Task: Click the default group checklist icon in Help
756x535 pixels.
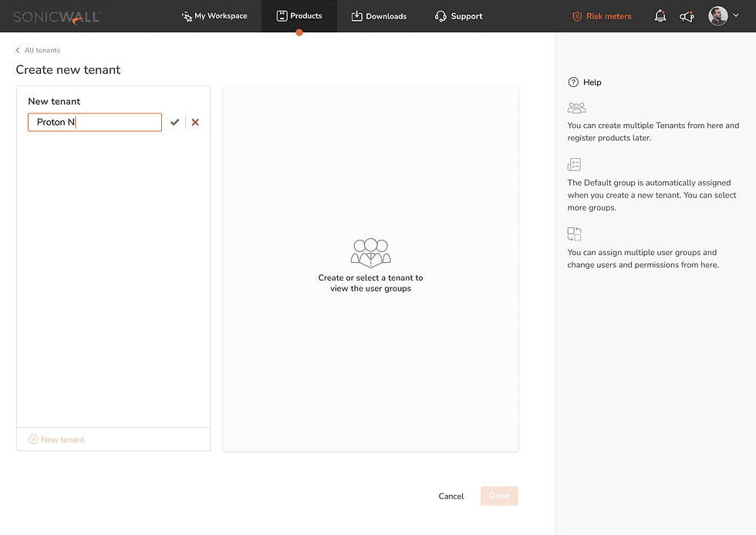Action: tap(574, 165)
